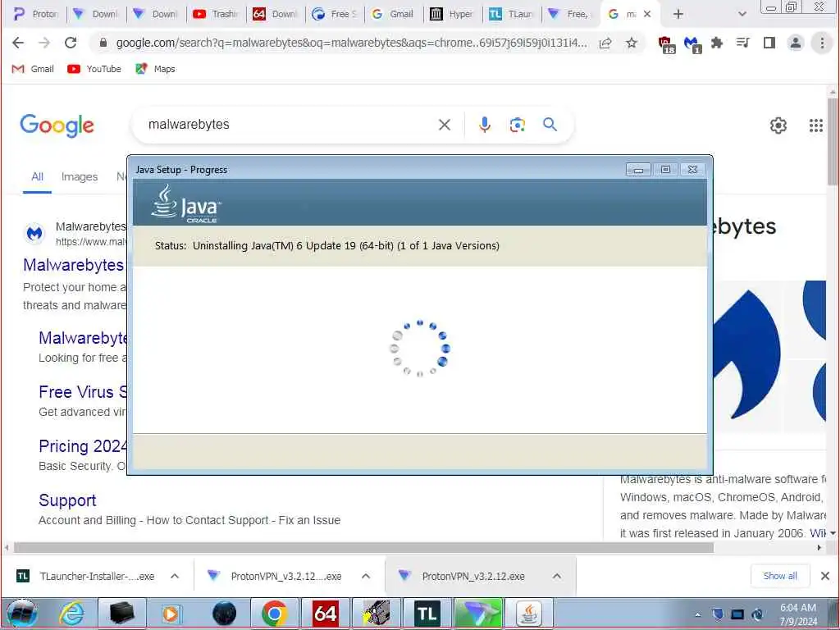
Task: Toggle the Chrome side panel
Action: point(769,43)
